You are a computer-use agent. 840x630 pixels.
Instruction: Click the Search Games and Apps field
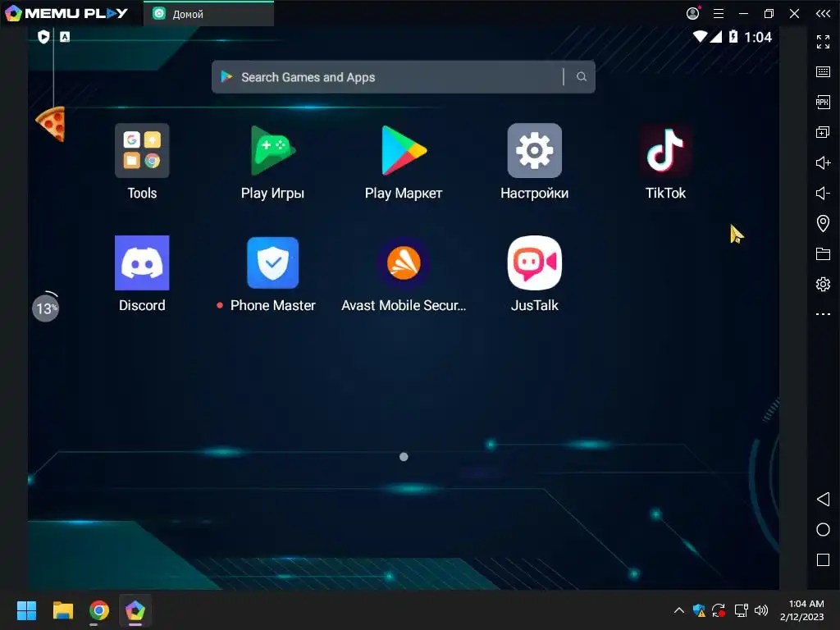(x=403, y=77)
